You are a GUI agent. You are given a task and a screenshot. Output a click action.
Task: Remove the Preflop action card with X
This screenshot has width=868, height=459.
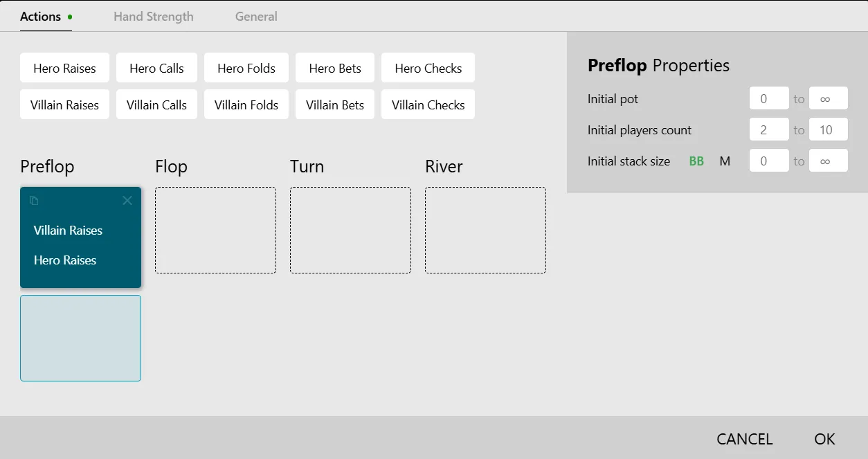(127, 201)
